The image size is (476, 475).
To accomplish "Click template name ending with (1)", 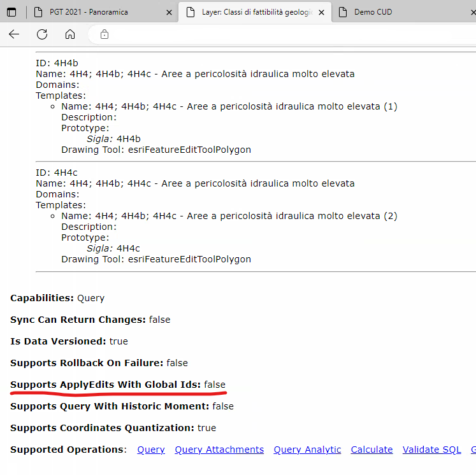I will tap(229, 106).
